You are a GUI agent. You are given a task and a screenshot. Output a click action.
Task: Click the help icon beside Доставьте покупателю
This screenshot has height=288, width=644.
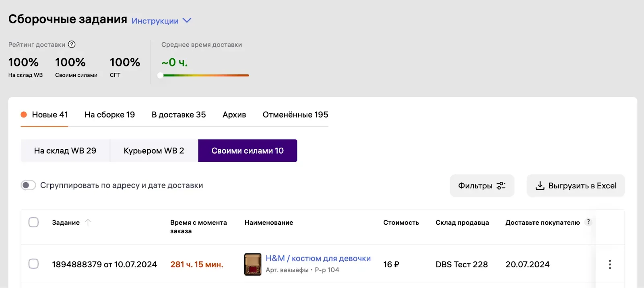click(588, 222)
